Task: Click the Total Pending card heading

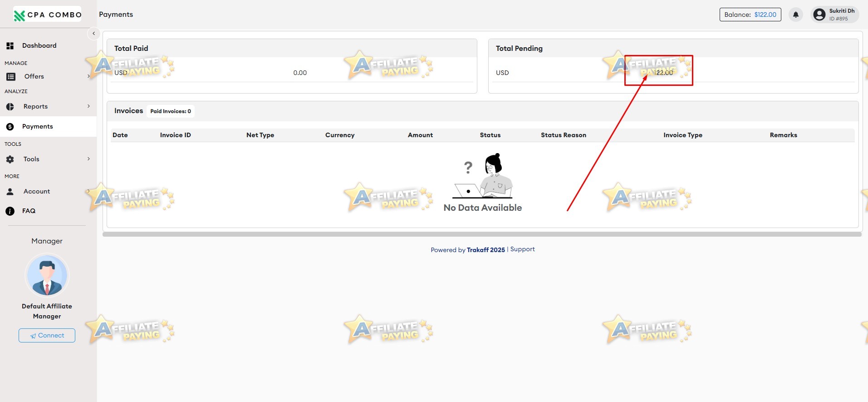Action: [519, 48]
